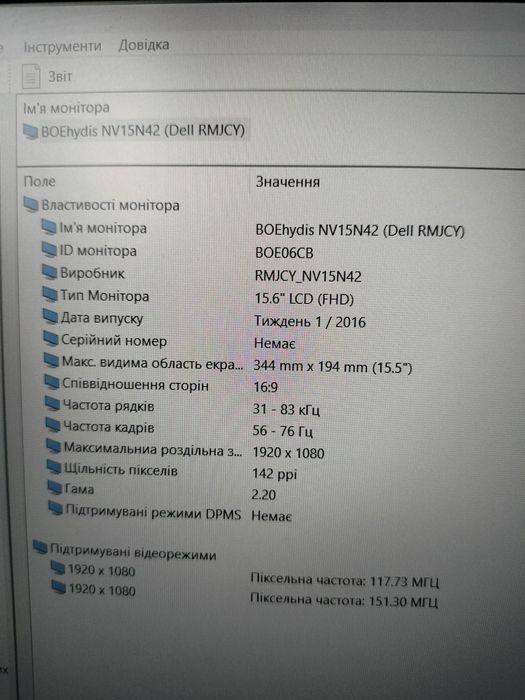Click icon next to Гама

55,488
